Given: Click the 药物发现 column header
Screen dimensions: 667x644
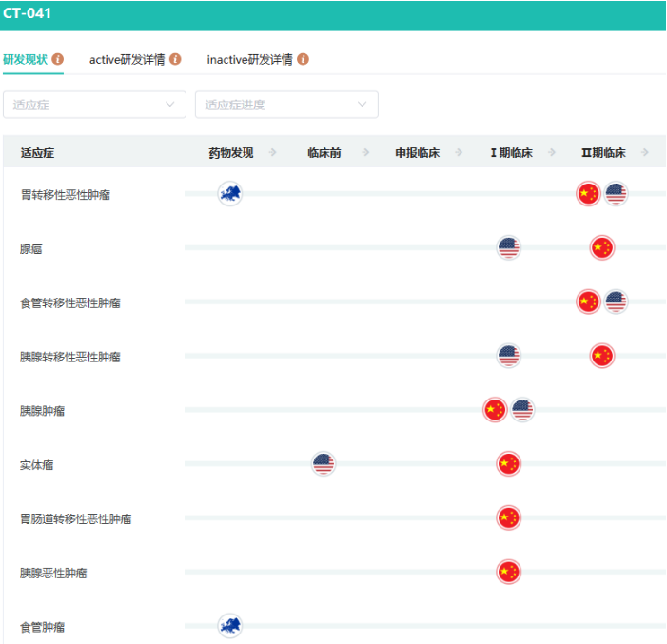Looking at the screenshot, I should click(x=231, y=152).
